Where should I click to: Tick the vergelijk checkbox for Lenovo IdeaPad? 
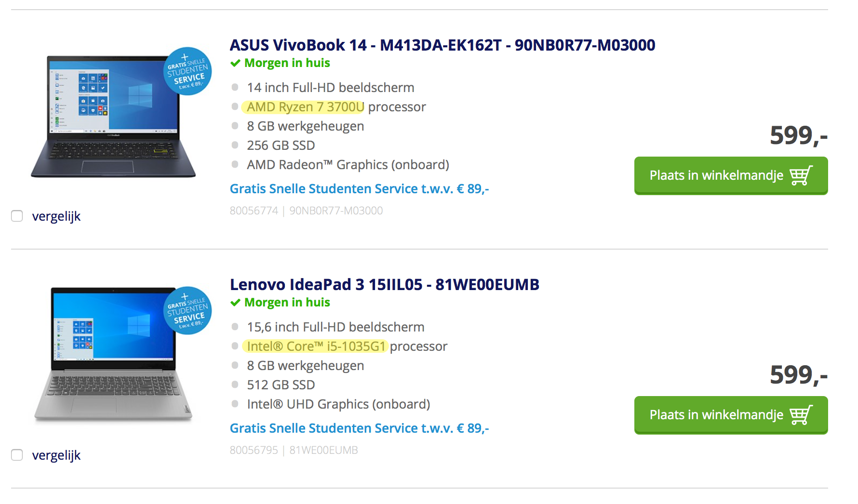(17, 455)
